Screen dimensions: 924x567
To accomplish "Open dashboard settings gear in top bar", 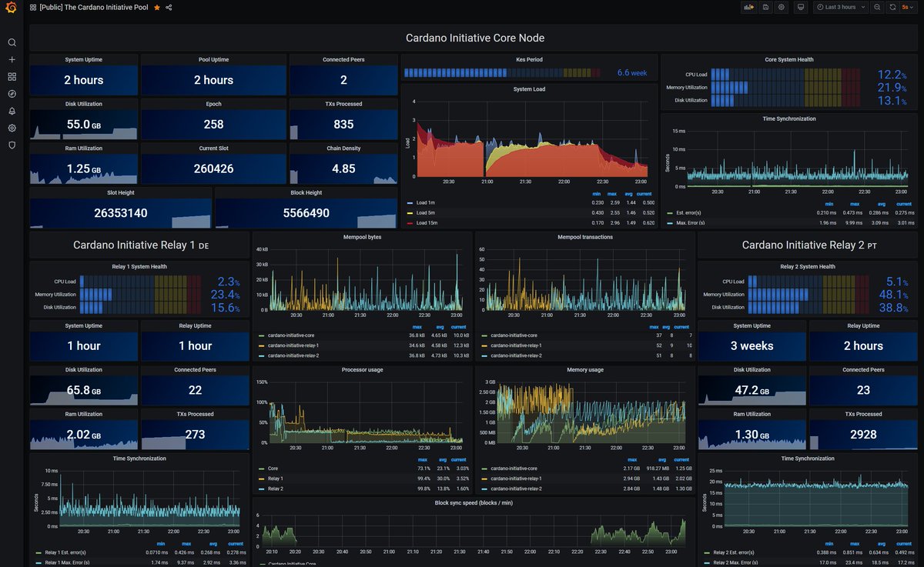I will [782, 7].
